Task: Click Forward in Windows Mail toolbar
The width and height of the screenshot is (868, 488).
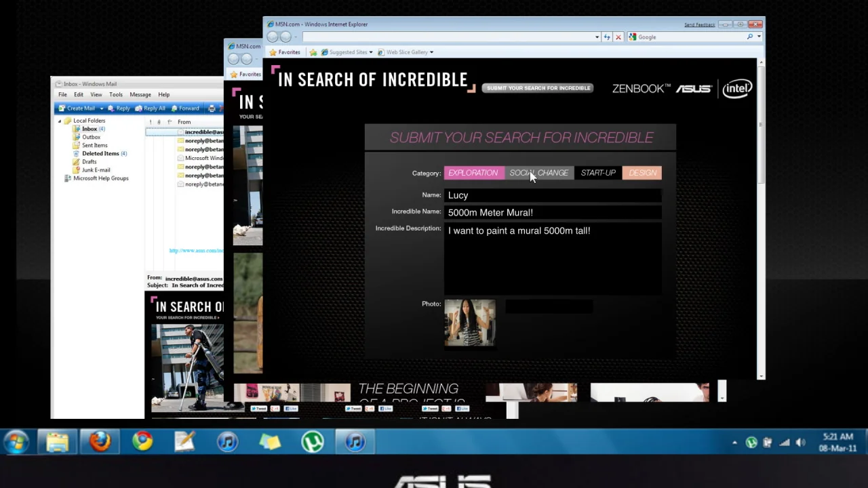Action: (185, 108)
